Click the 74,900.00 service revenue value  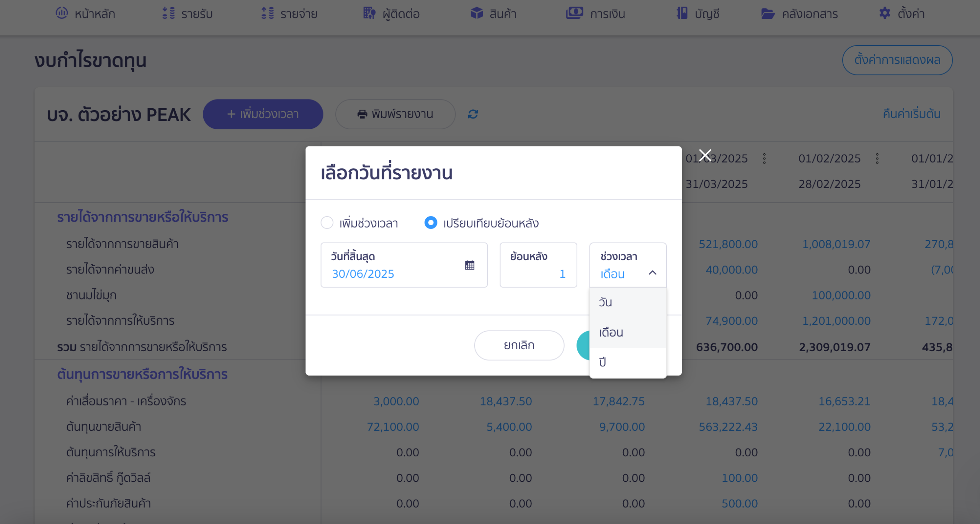coord(732,321)
